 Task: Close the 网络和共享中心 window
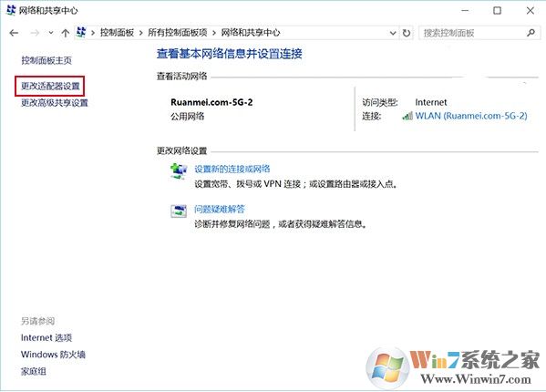(x=531, y=10)
